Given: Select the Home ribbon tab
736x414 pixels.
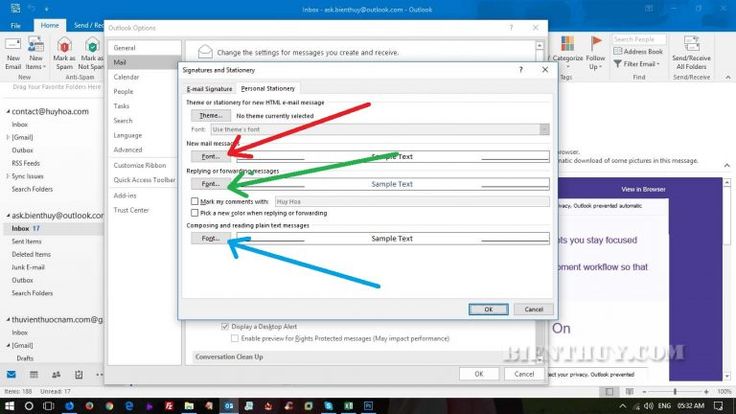Looking at the screenshot, I should [50, 25].
